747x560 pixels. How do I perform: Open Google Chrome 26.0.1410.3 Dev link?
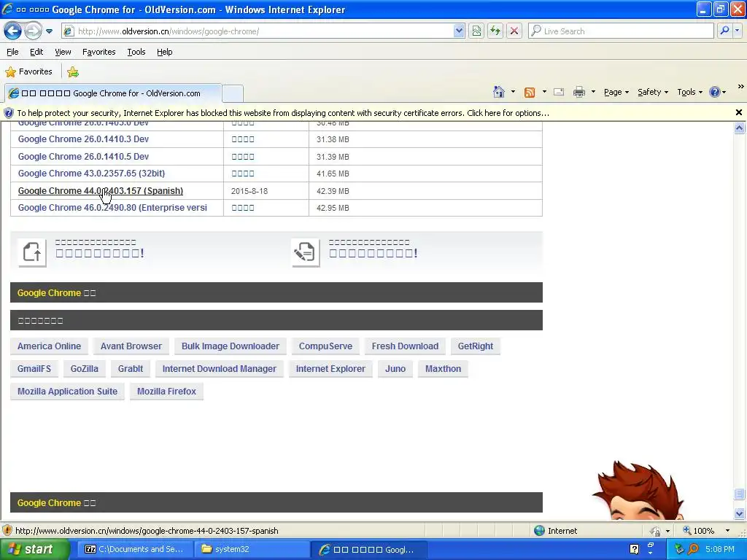coord(83,139)
